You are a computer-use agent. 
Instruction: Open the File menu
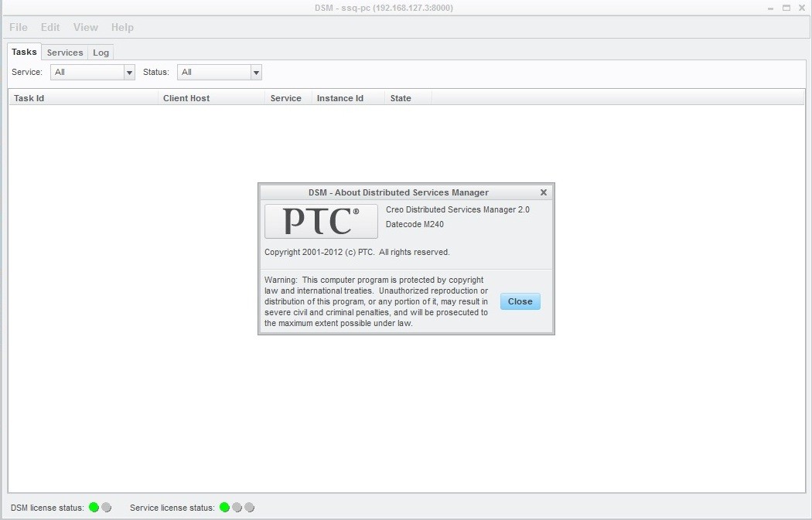tap(19, 27)
